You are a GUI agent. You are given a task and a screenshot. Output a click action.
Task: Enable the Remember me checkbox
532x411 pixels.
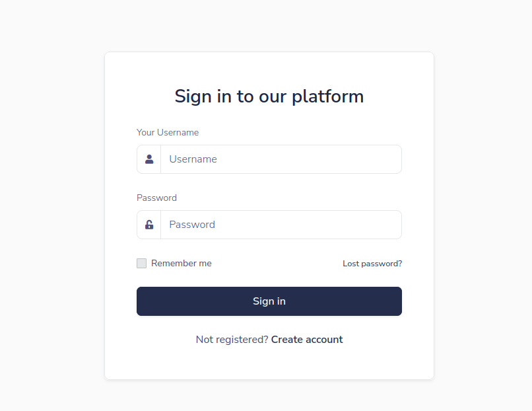[x=141, y=263]
